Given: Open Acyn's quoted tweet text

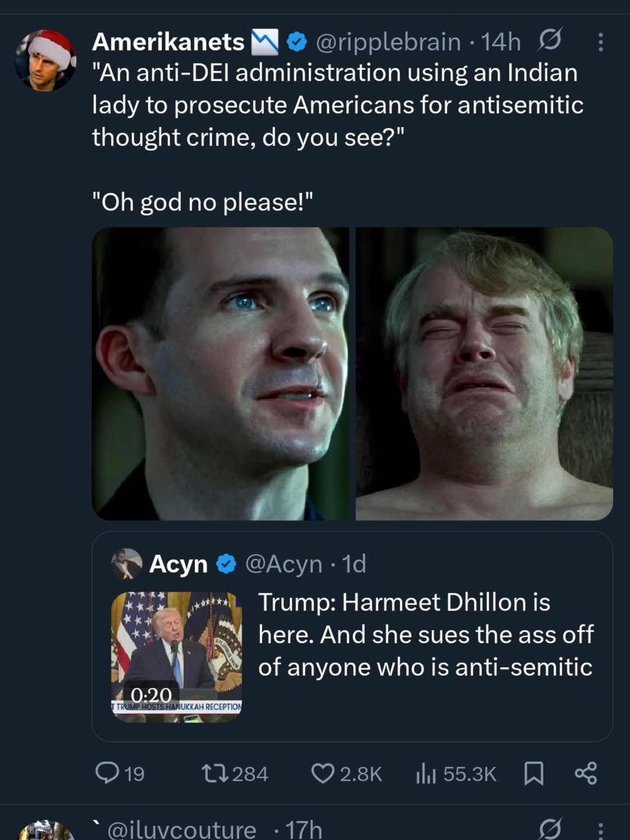Looking at the screenshot, I should pyautogui.click(x=425, y=635).
